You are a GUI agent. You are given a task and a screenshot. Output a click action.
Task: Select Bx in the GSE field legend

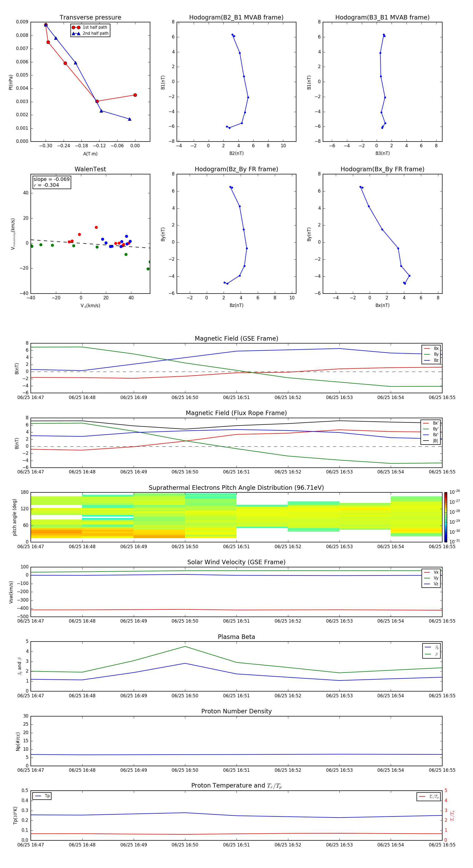[x=431, y=349]
